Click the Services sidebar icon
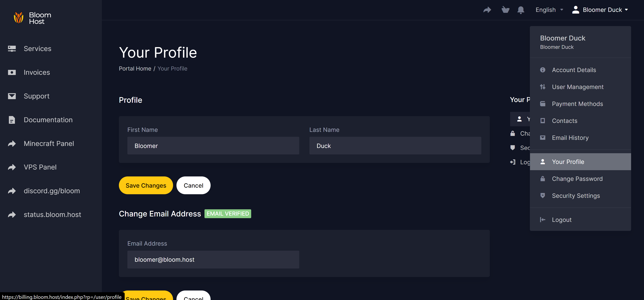Image resolution: width=644 pixels, height=300 pixels. coord(12,49)
